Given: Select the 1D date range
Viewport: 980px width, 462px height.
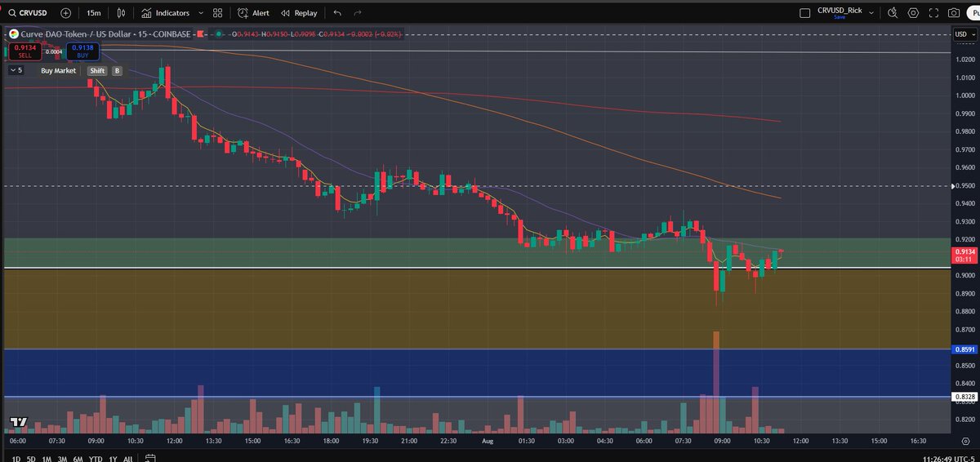Looking at the screenshot, I should point(17,459).
